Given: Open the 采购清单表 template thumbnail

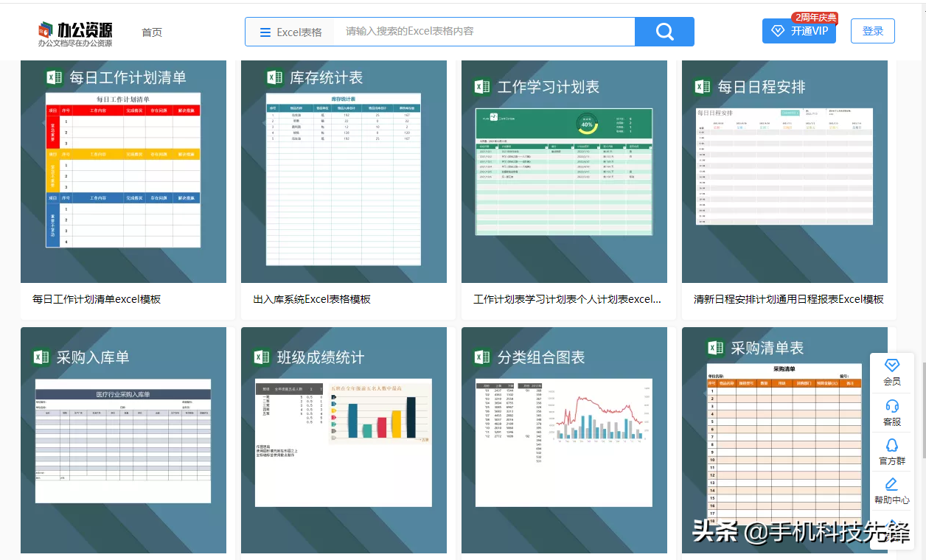Looking at the screenshot, I should (x=784, y=440).
